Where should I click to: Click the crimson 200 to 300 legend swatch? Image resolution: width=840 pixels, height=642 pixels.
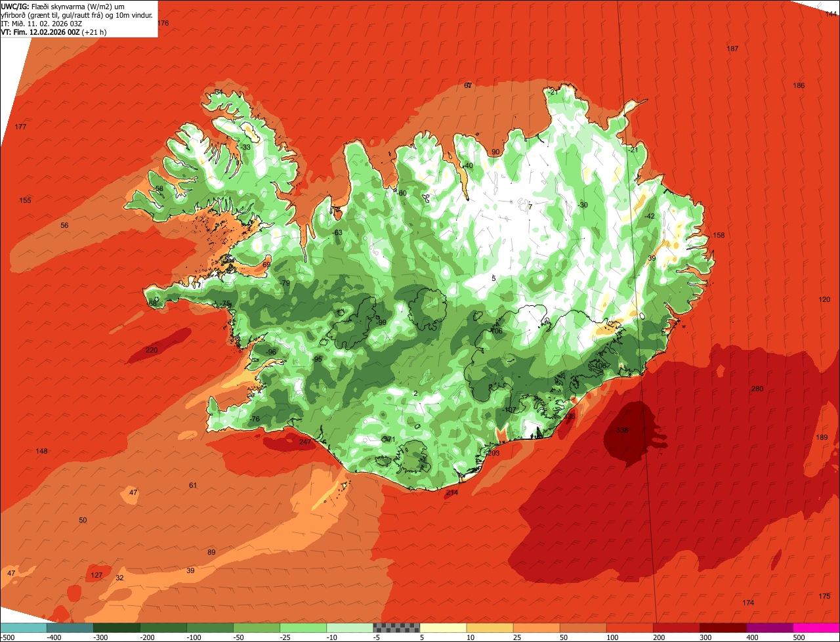tap(677, 627)
